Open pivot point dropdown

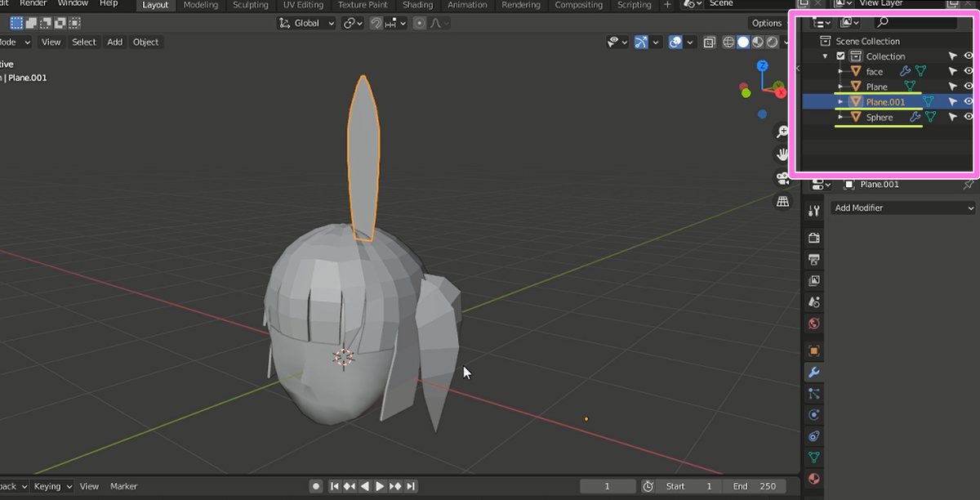(x=353, y=23)
